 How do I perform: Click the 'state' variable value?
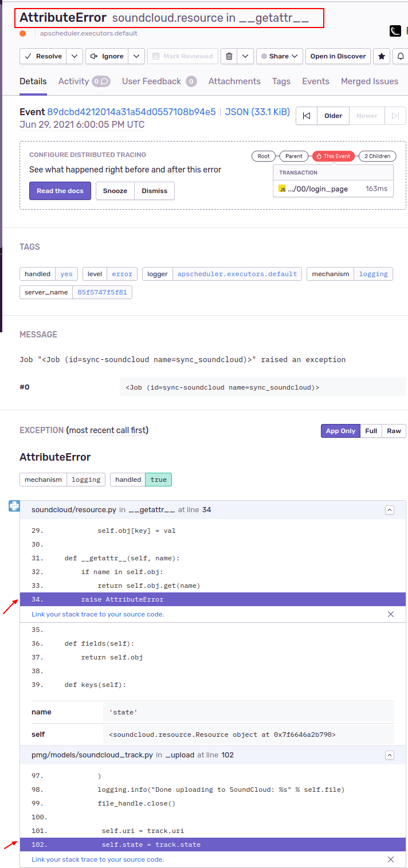249,712
